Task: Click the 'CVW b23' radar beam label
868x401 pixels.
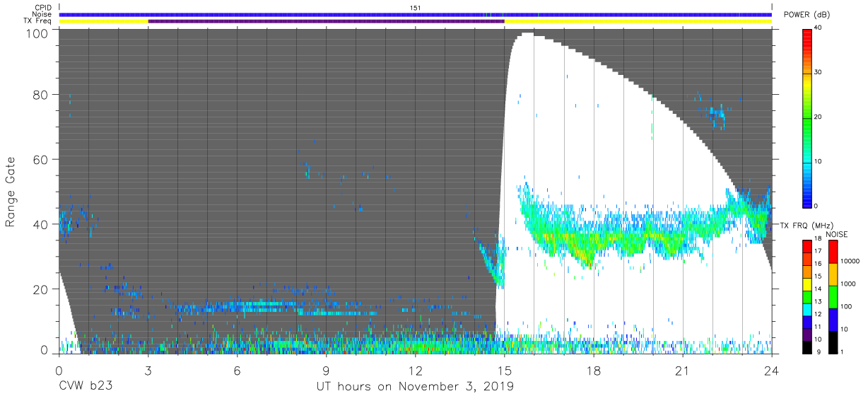Action: pyautogui.click(x=84, y=387)
